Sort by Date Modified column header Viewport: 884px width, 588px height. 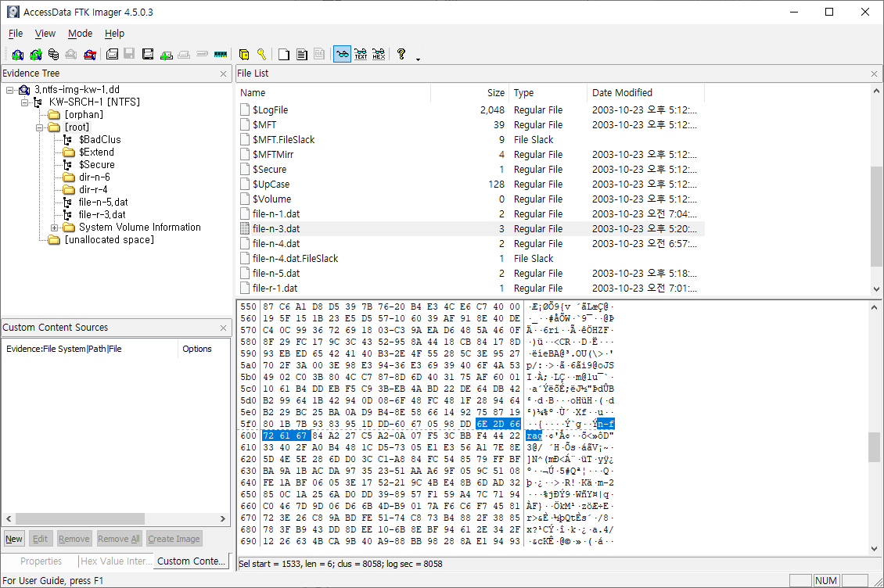[x=645, y=93]
